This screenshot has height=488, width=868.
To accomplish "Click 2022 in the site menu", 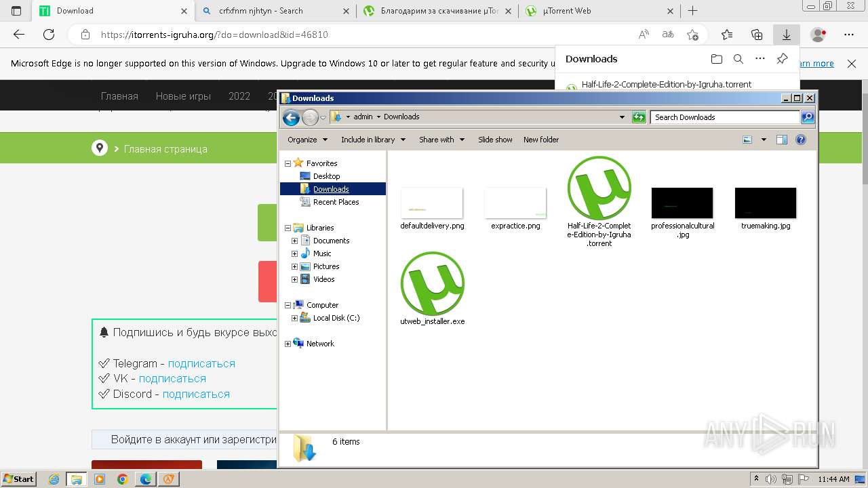I will pos(239,96).
